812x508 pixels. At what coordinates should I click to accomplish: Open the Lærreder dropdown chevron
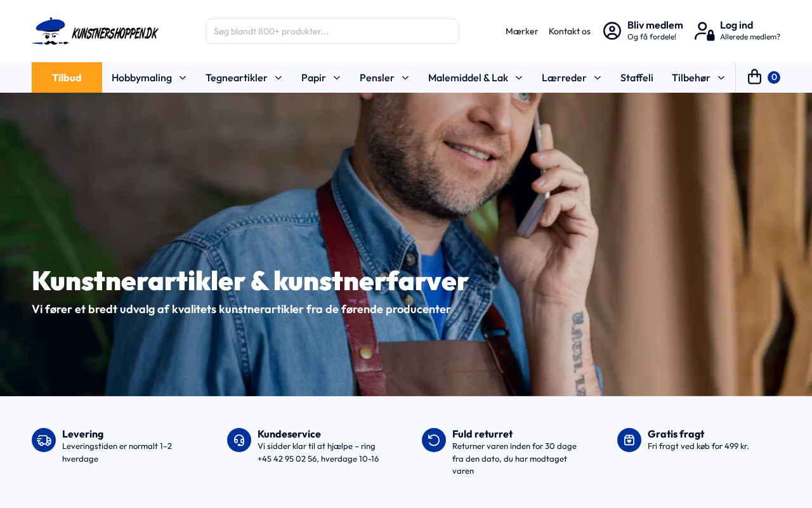coord(598,77)
